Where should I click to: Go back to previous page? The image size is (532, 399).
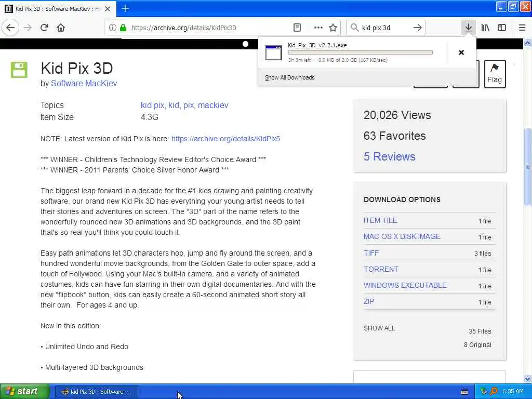coord(10,28)
